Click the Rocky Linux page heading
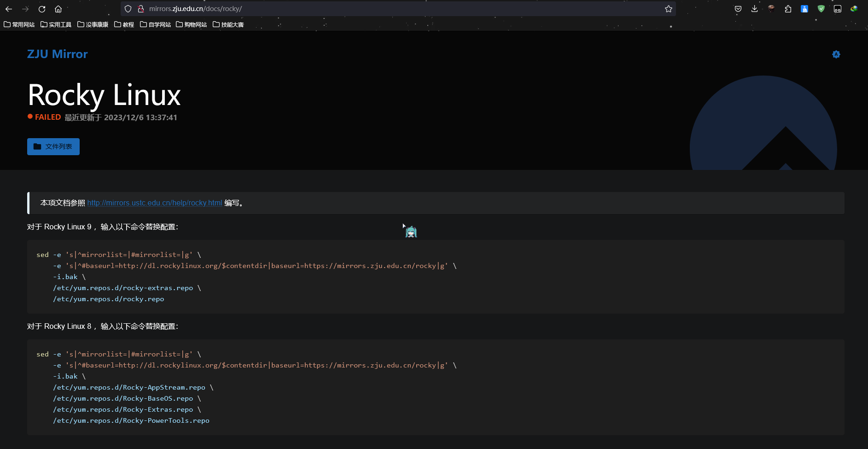 tap(104, 95)
